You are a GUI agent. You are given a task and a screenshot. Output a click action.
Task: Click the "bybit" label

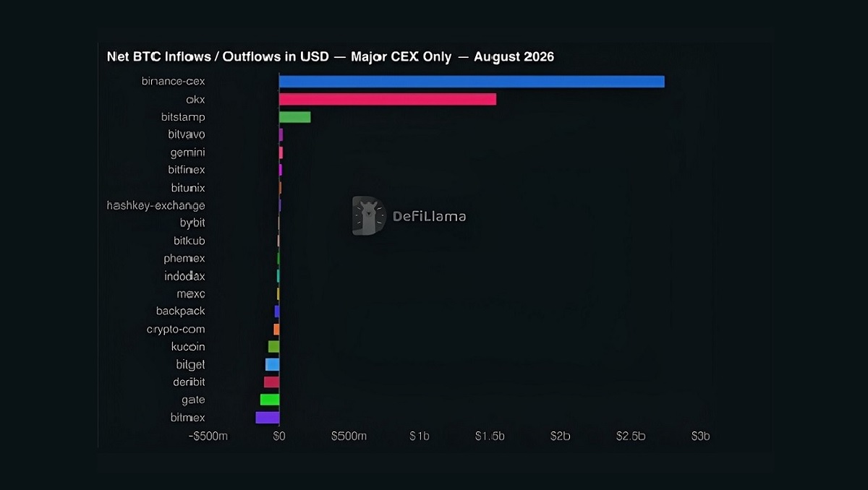(192, 223)
